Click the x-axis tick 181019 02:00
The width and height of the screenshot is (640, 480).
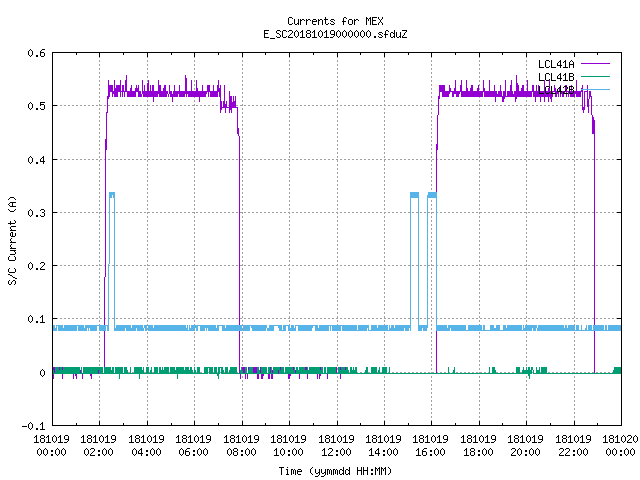click(98, 445)
